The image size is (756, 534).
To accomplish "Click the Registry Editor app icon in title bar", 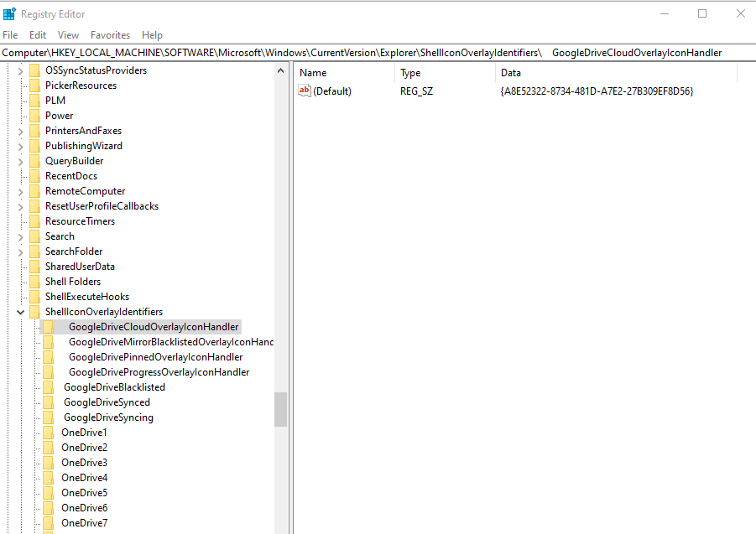I will [x=9, y=14].
